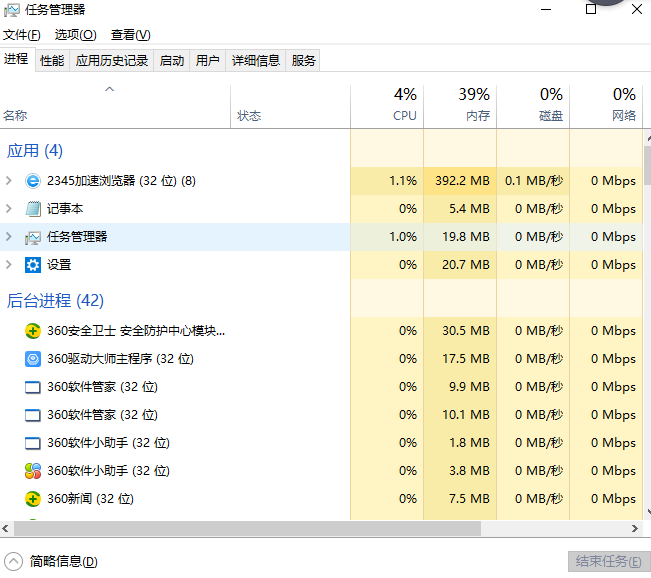Image resolution: width=651 pixels, height=578 pixels.
Task: Expand the 记事本 process group
Action: [9, 208]
